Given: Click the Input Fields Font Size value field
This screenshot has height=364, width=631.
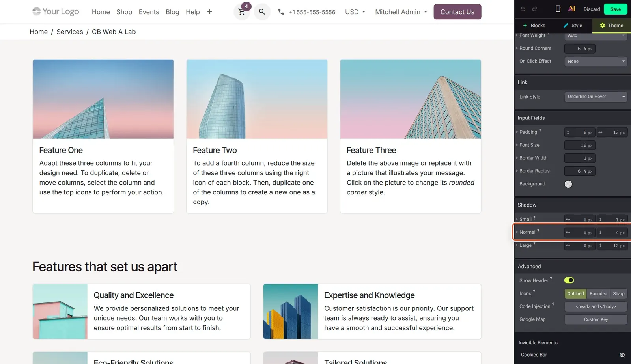Looking at the screenshot, I should pyautogui.click(x=580, y=145).
